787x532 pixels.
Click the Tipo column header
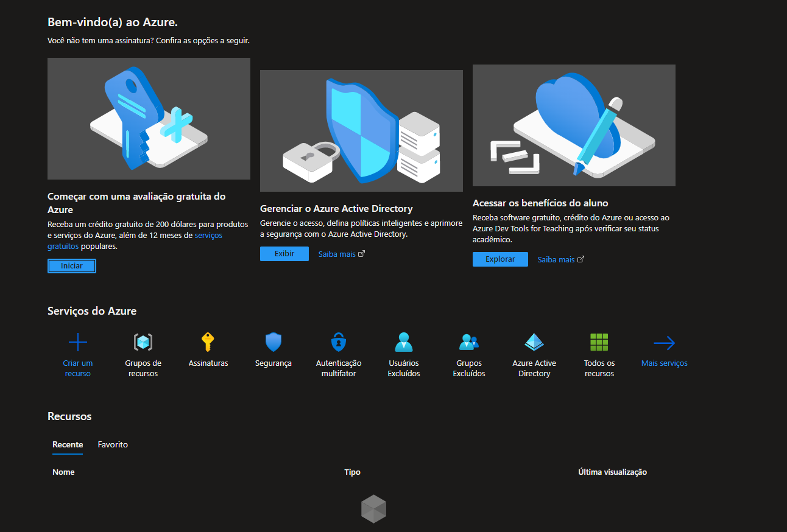pos(352,472)
